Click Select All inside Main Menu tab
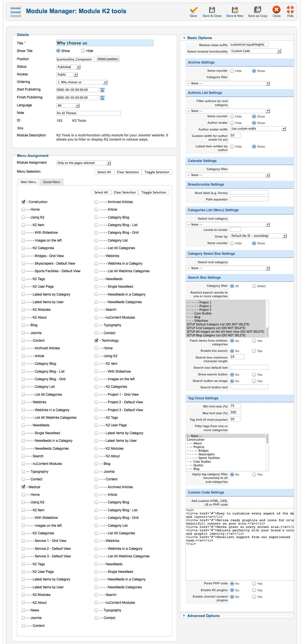The height and width of the screenshot is (644, 303). [101, 192]
